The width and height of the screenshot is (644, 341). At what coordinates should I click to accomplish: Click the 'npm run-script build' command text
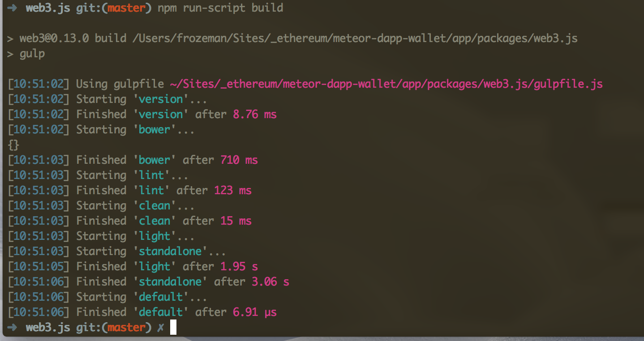click(x=220, y=8)
